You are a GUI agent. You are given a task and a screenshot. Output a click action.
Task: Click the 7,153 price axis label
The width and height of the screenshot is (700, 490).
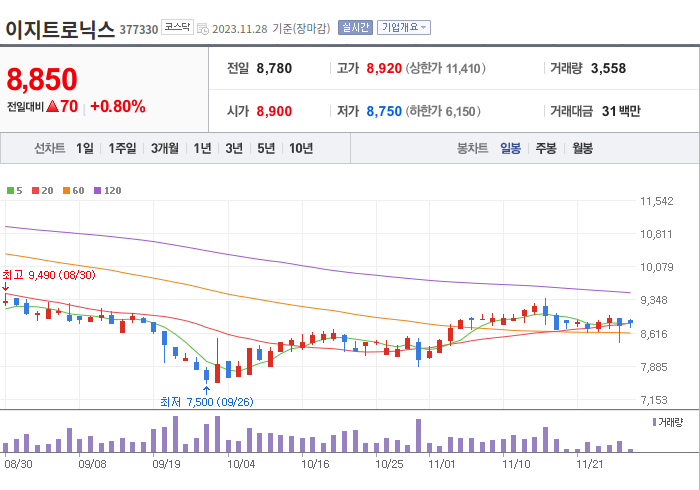(654, 400)
